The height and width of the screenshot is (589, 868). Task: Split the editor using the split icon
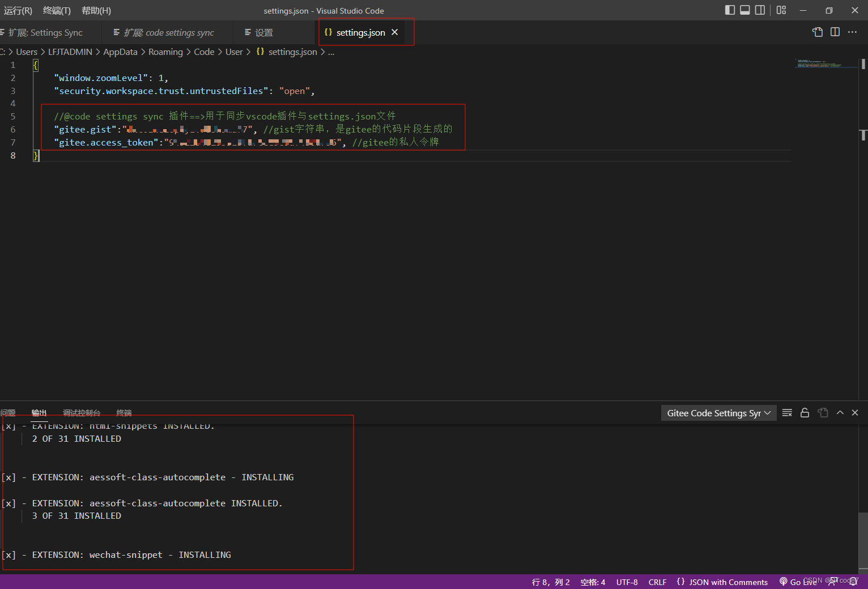click(x=835, y=32)
